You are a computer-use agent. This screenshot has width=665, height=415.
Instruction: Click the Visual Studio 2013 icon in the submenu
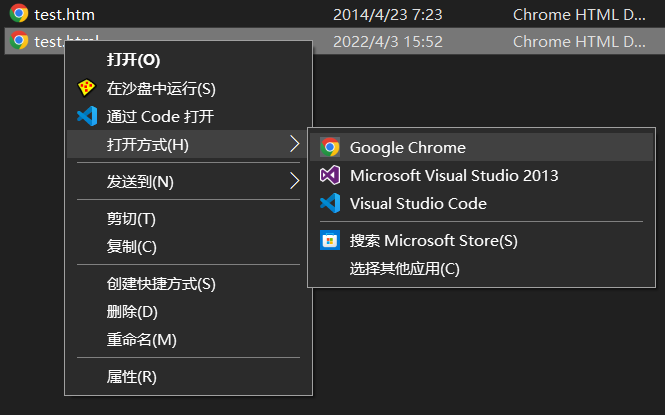point(330,176)
